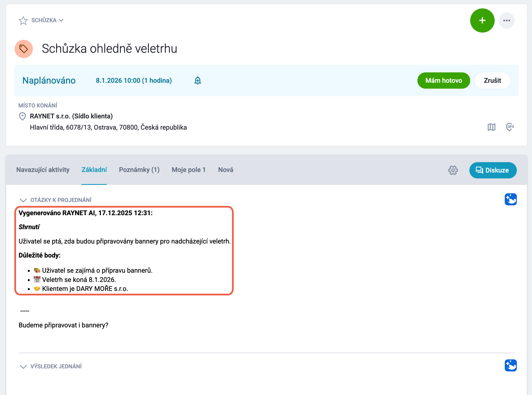Viewport: 532px width, 395px height.
Task: Switch to the Moje pole 1 tab
Action: click(x=189, y=170)
